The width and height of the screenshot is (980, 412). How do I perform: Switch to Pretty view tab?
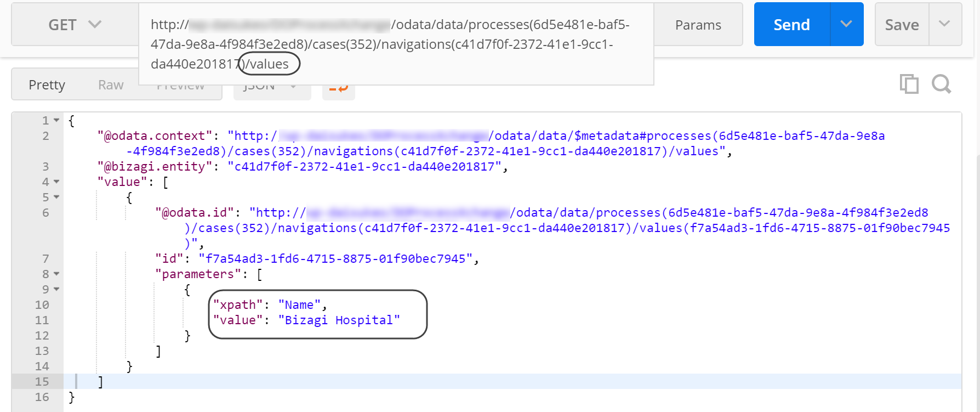pyautogui.click(x=47, y=84)
